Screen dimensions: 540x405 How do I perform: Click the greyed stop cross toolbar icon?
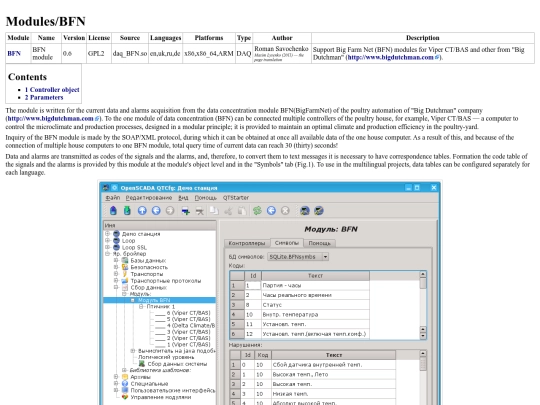(x=285, y=210)
